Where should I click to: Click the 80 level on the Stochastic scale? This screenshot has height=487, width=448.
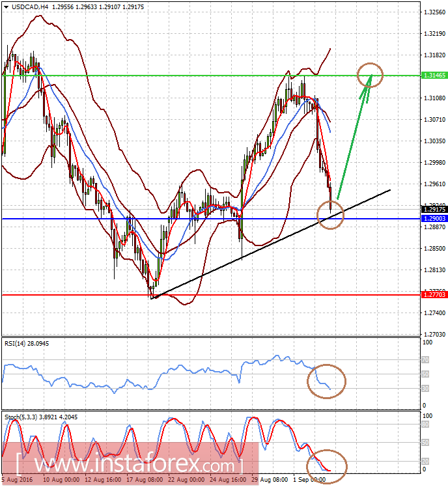[x=425, y=424]
